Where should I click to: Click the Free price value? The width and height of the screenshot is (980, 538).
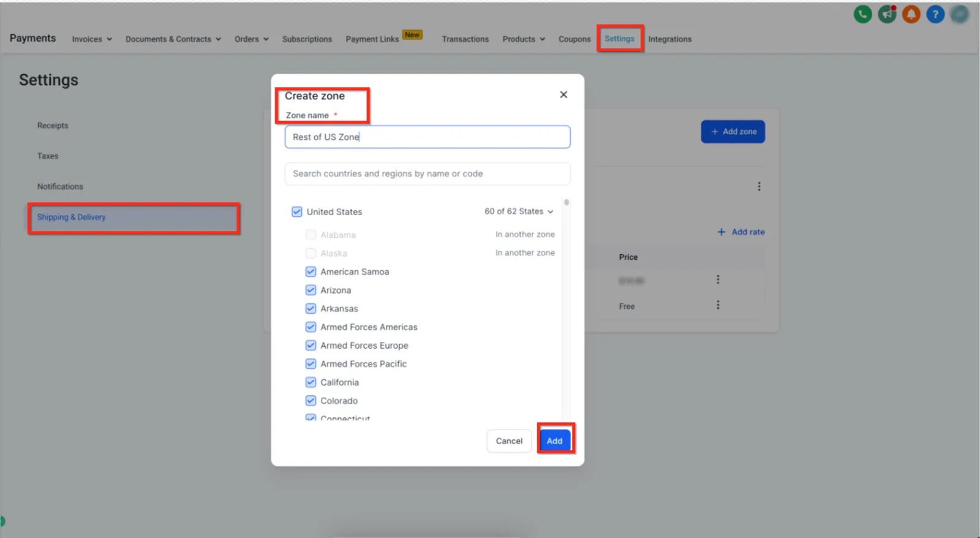pyautogui.click(x=627, y=306)
